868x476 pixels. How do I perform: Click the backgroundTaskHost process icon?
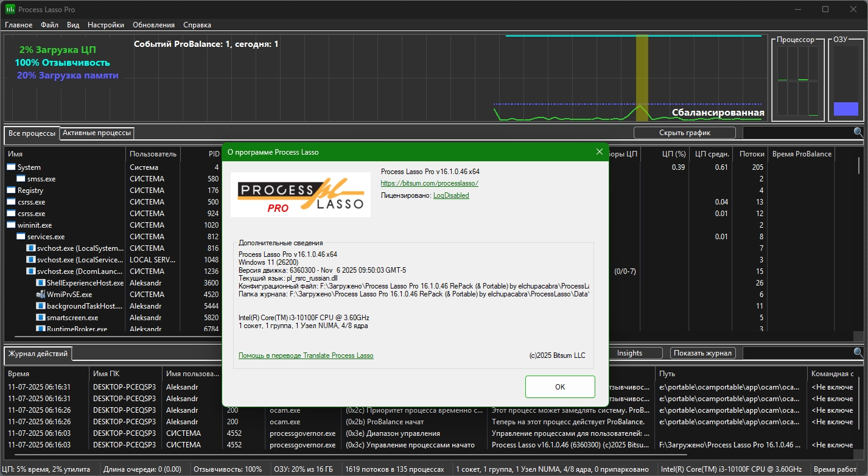click(41, 306)
